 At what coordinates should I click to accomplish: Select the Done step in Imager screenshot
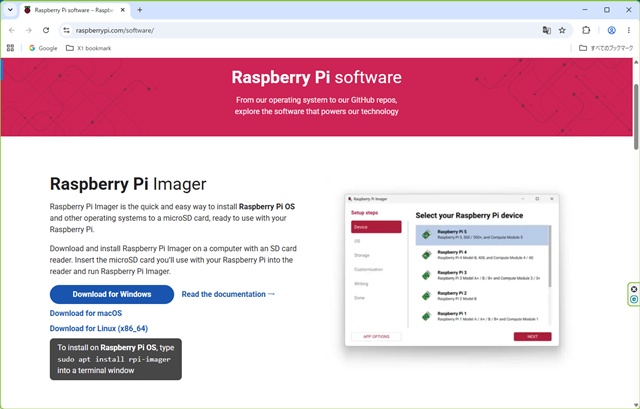[x=359, y=298]
